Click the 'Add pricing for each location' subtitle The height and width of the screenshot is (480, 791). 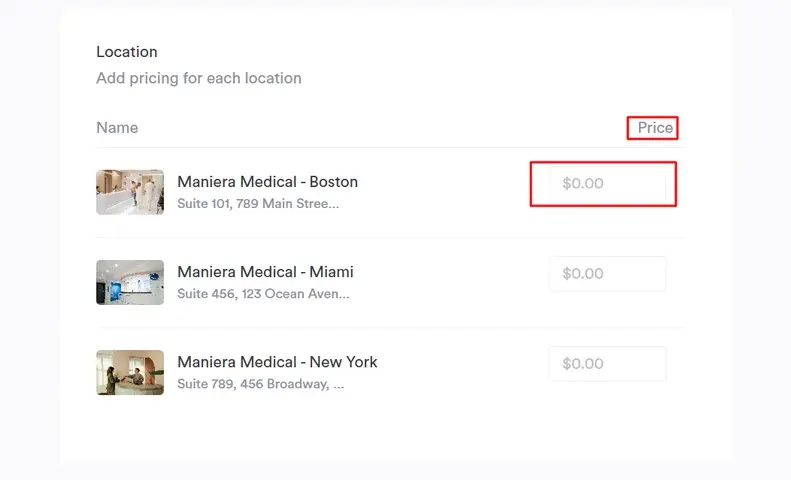tap(198, 78)
